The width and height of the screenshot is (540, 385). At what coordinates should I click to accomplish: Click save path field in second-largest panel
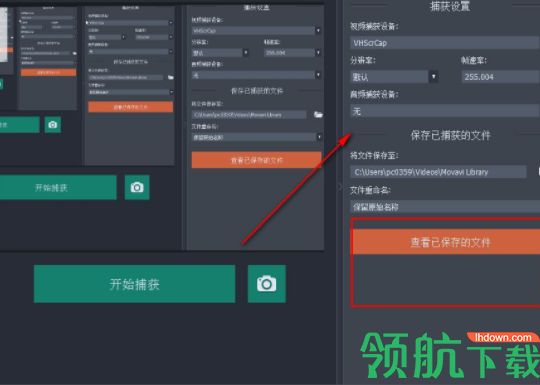249,115
